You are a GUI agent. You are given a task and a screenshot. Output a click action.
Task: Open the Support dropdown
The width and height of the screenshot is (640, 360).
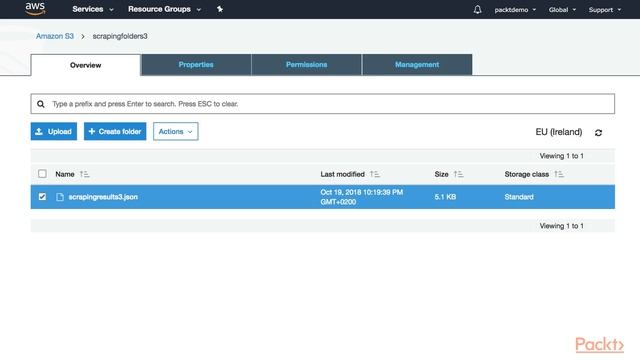tap(604, 10)
